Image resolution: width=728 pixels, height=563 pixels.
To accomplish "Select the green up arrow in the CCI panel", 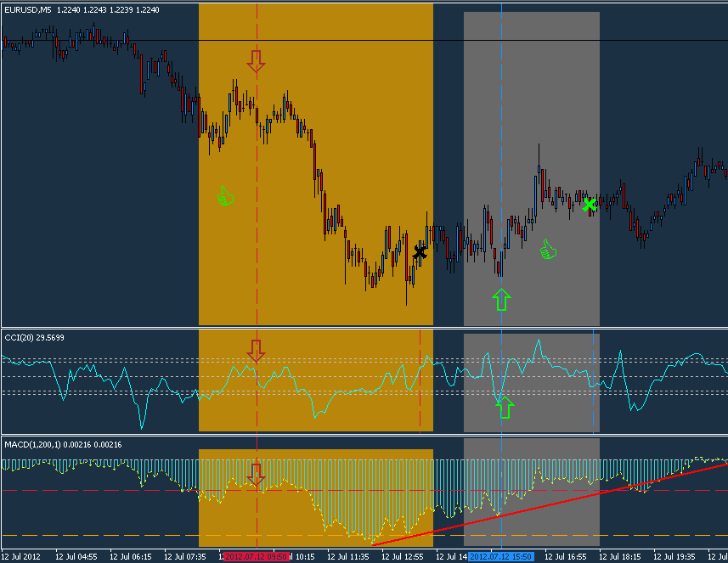I will click(505, 407).
